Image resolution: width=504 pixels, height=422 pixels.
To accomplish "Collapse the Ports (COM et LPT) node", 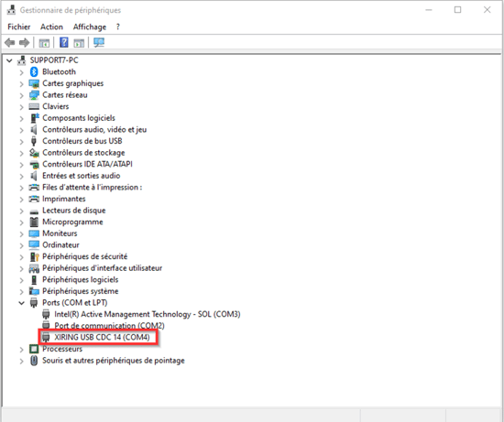I will point(22,303).
